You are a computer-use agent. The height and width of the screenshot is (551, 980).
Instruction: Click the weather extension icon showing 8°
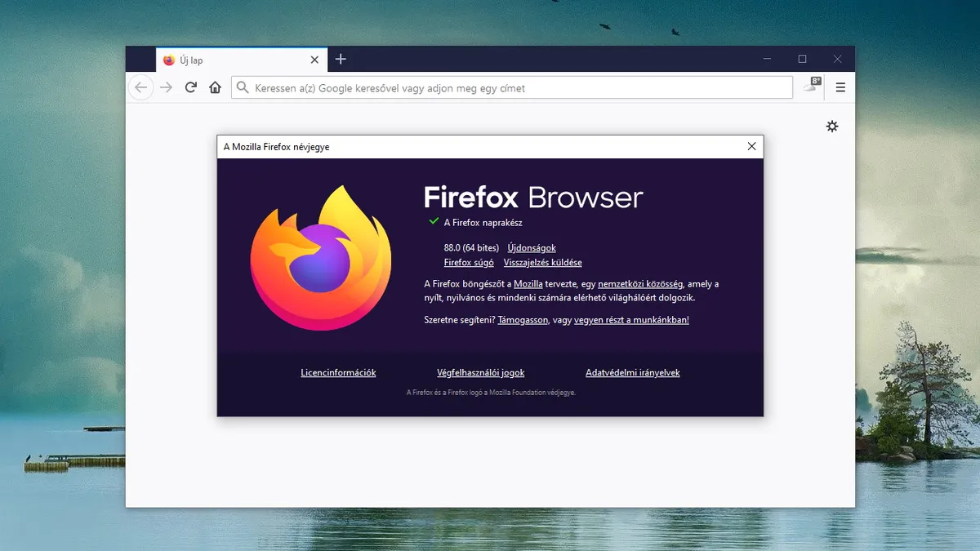811,87
